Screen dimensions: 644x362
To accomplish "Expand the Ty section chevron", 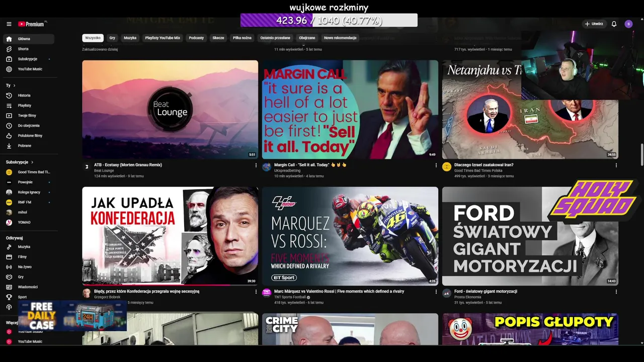I will pyautogui.click(x=14, y=85).
